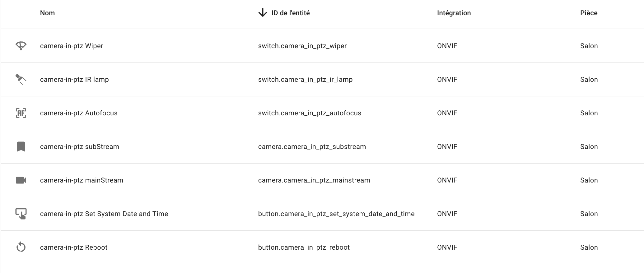Click the Set System Date and Time button icon
644x273 pixels.
tap(21, 214)
